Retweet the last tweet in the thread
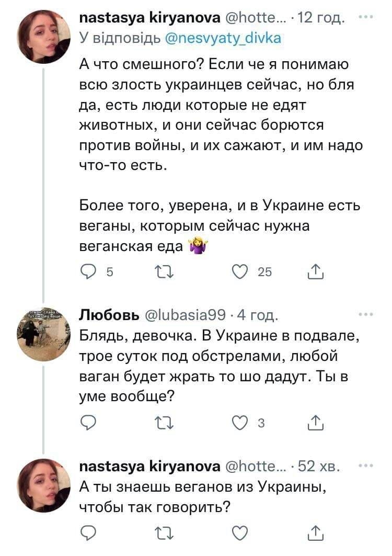The height and width of the screenshot is (556, 392). (169, 534)
